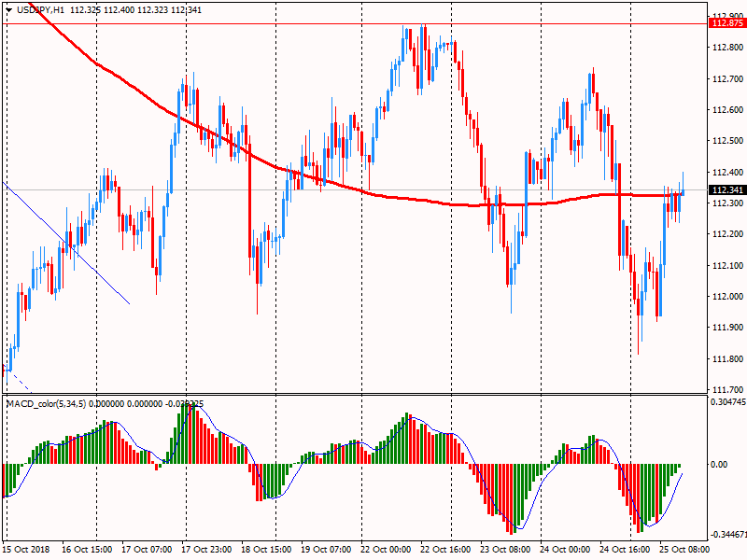Click the 25 Oct 08:00 time label
The width and height of the screenshot is (747, 560).
[684, 549]
